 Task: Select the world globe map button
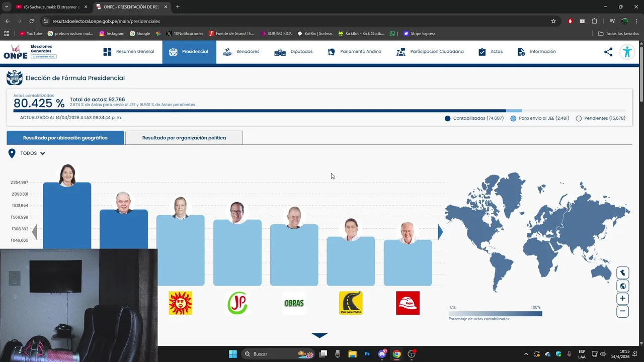[x=623, y=286]
